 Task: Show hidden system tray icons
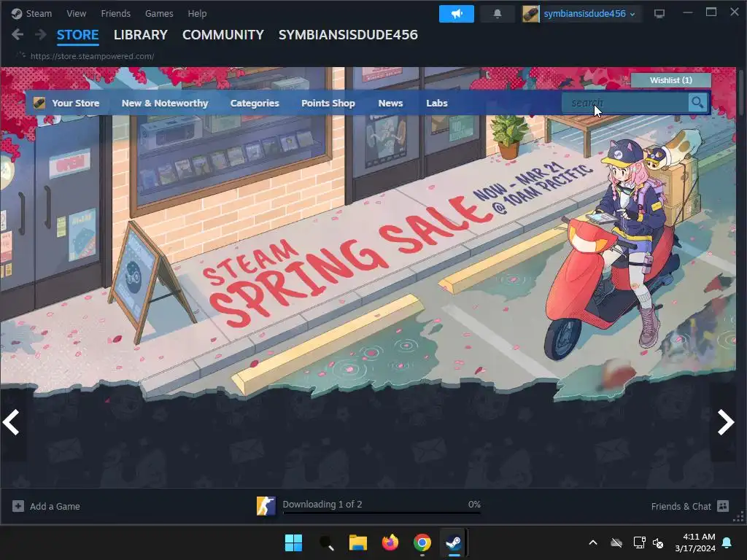(593, 542)
